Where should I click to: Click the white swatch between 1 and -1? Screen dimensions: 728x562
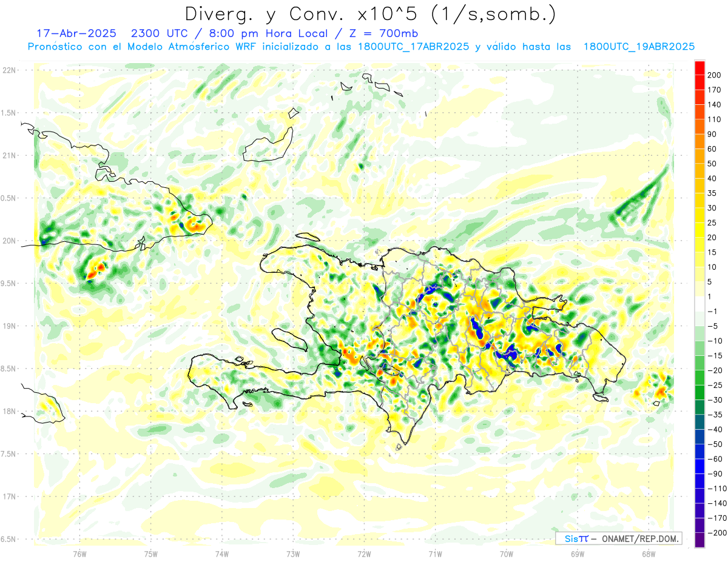click(x=700, y=304)
